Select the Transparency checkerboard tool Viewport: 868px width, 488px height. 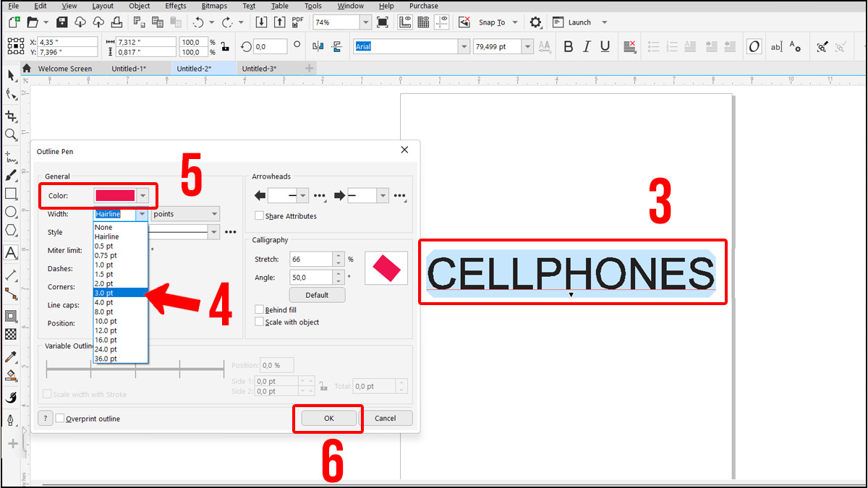click(x=11, y=334)
